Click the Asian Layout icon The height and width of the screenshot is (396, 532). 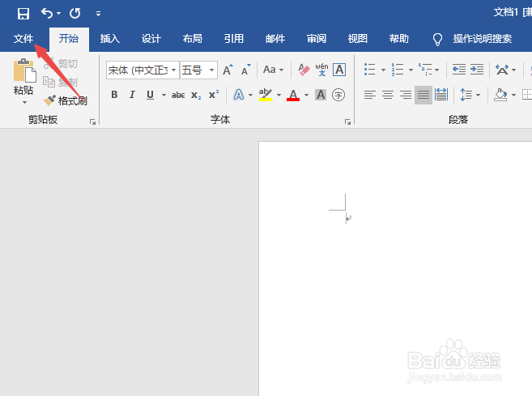tap(502, 70)
